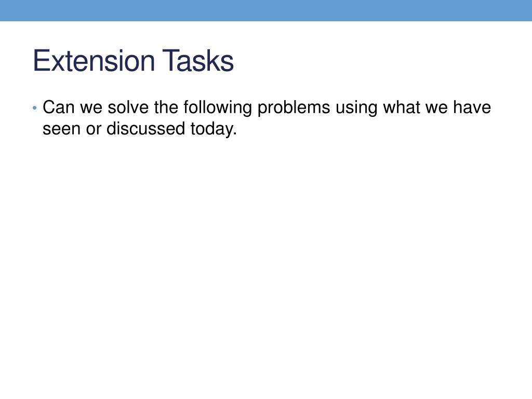Click the word 'or' on the second line
The height and width of the screenshot is (399, 532).
point(94,129)
